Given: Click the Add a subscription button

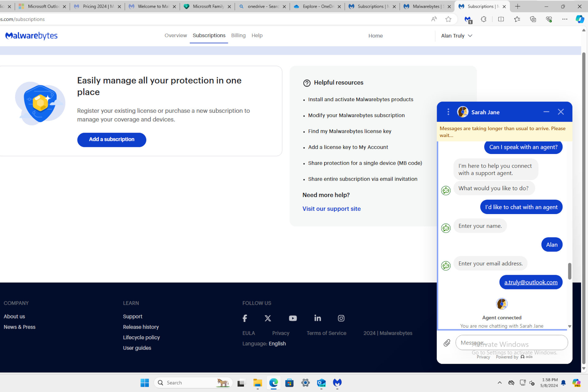Looking at the screenshot, I should (x=111, y=140).
